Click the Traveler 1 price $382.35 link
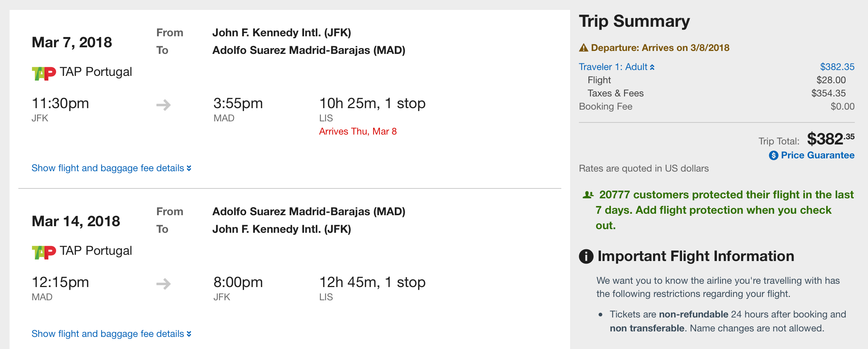This screenshot has height=349, width=868. click(x=837, y=67)
